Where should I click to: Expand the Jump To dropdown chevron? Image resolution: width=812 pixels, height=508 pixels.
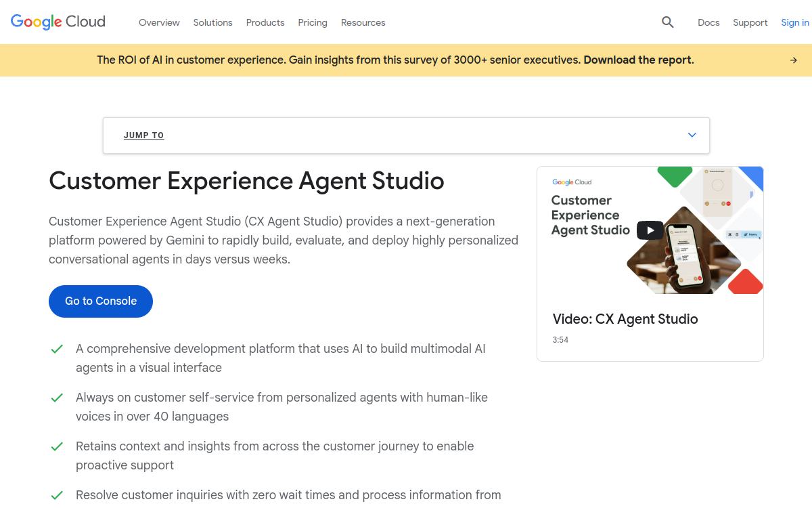pyautogui.click(x=692, y=135)
